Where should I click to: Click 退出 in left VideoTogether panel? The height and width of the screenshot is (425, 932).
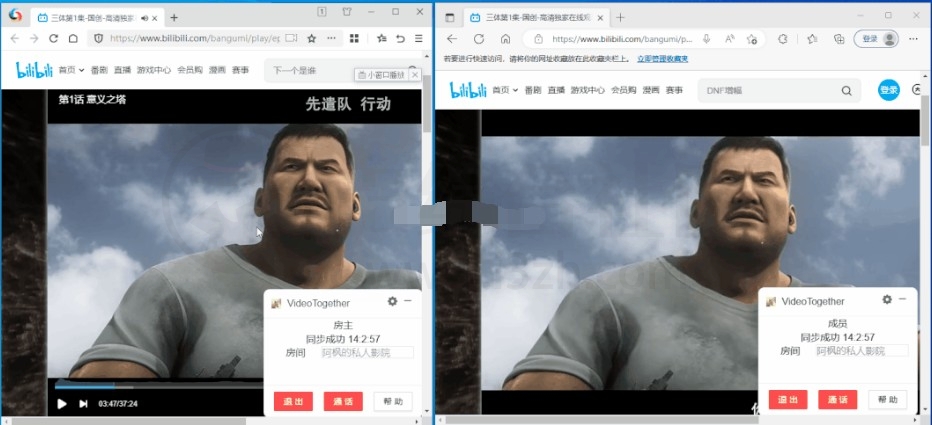click(293, 401)
